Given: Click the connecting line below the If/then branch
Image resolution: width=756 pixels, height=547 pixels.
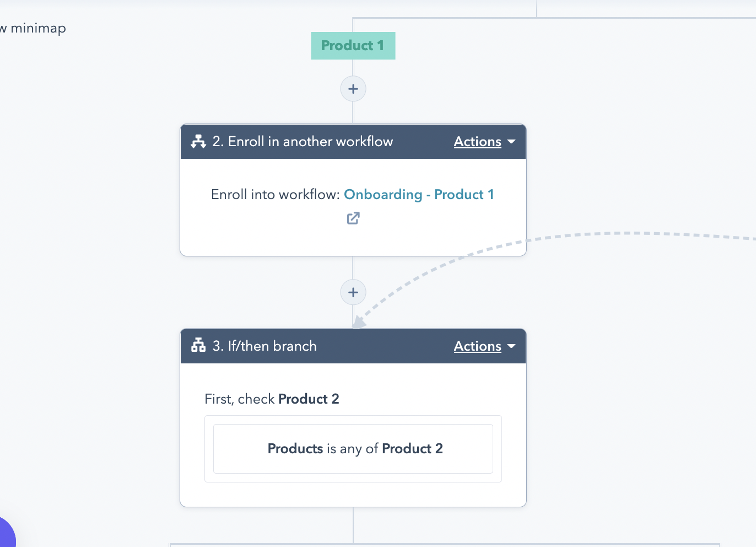Looking at the screenshot, I should click(x=353, y=524).
